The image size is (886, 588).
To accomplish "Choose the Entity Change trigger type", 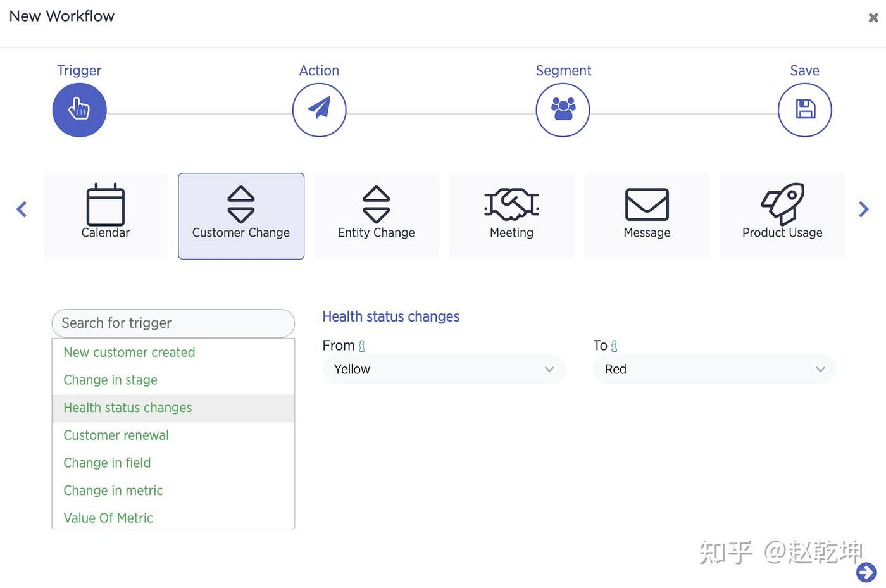I will [x=377, y=216].
